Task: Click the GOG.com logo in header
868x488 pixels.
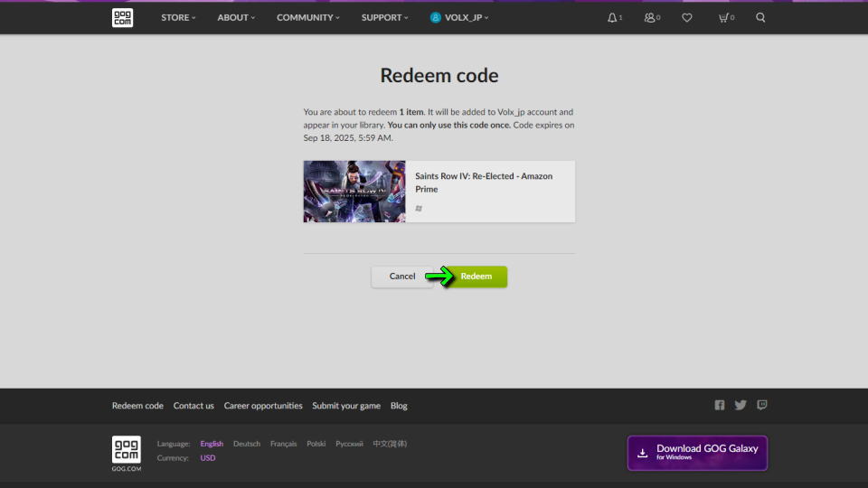Action: [x=122, y=18]
